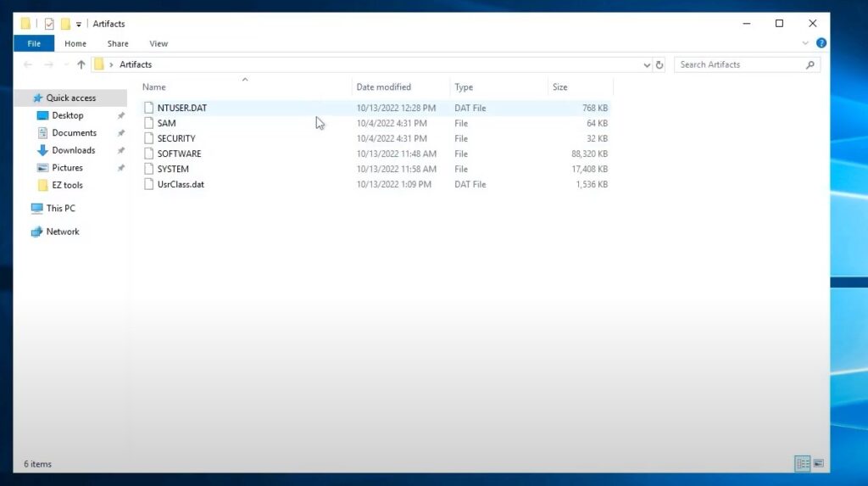
Task: Sort files by Date modified column
Action: tap(383, 87)
